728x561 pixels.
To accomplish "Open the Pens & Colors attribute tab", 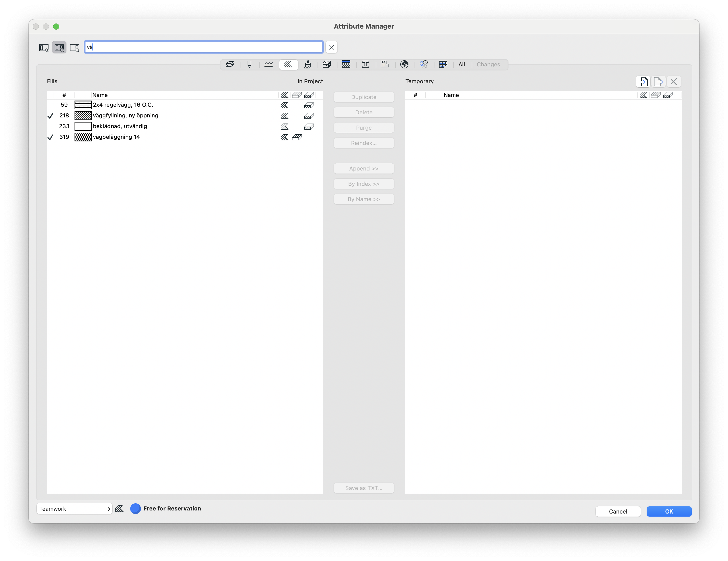I will [x=249, y=64].
